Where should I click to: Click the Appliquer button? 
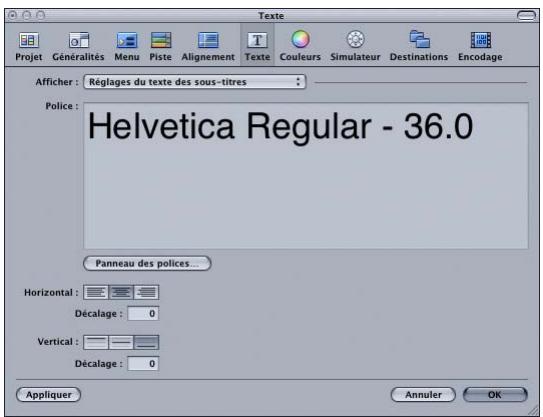(48, 394)
